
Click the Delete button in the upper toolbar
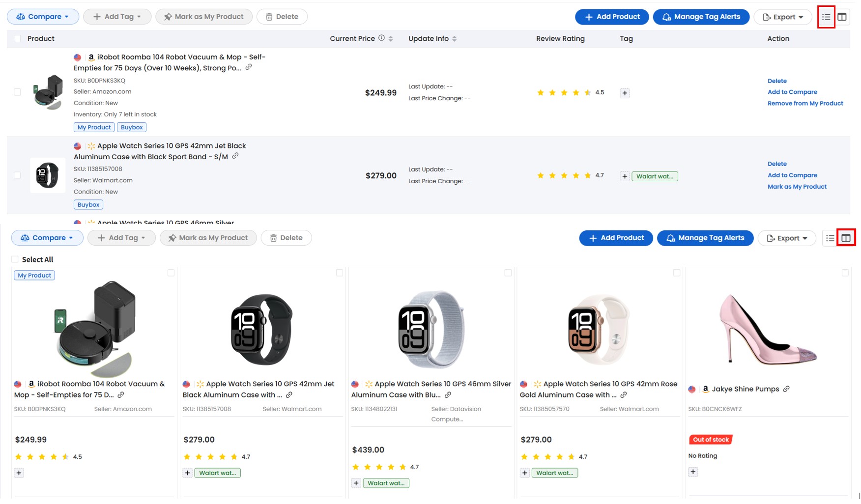tap(282, 17)
